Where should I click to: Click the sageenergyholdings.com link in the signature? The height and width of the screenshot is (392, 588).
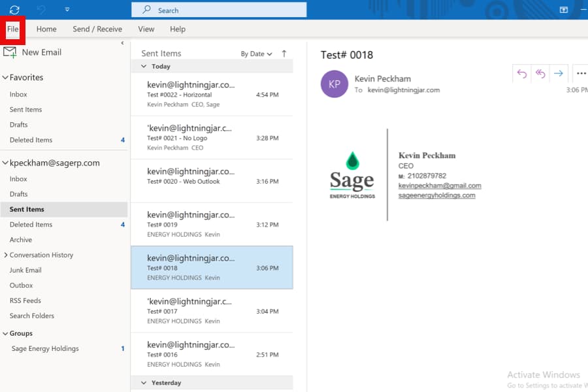click(x=438, y=194)
